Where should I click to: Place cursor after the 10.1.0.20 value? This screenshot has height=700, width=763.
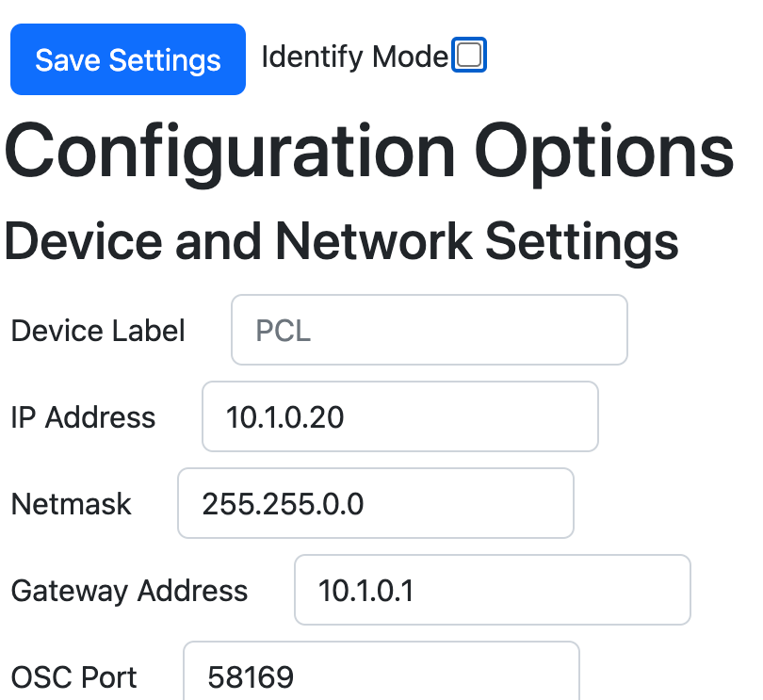click(x=346, y=417)
